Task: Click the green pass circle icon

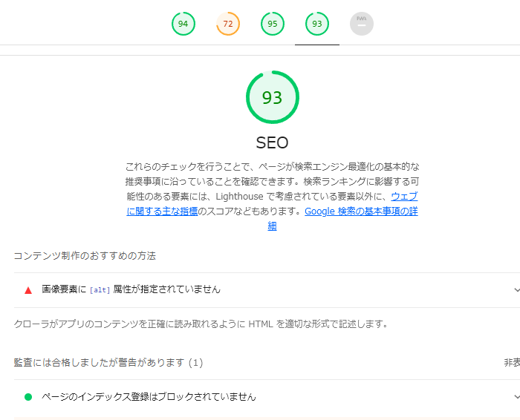Action: 28,397
